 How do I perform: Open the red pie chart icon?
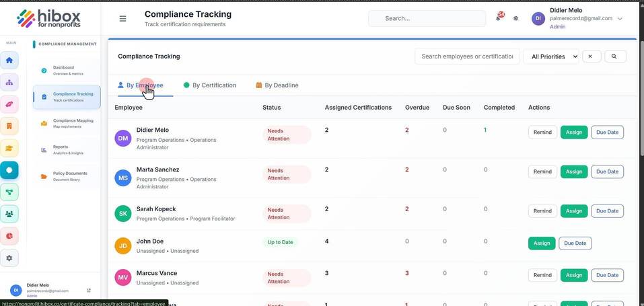tap(9, 236)
